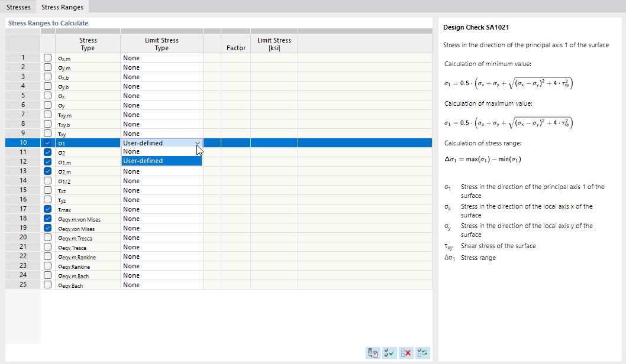Click the Factor cell of the σ1 row

(236, 142)
